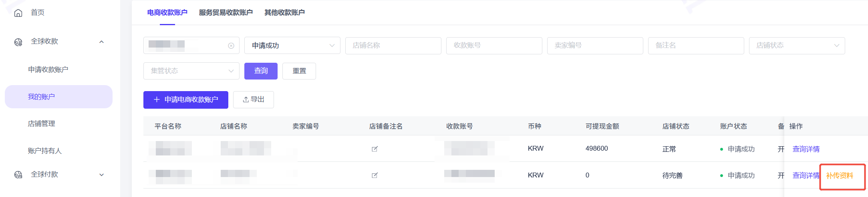
Task: Edit store remark name in KRW 498600 row
Action: (x=375, y=149)
